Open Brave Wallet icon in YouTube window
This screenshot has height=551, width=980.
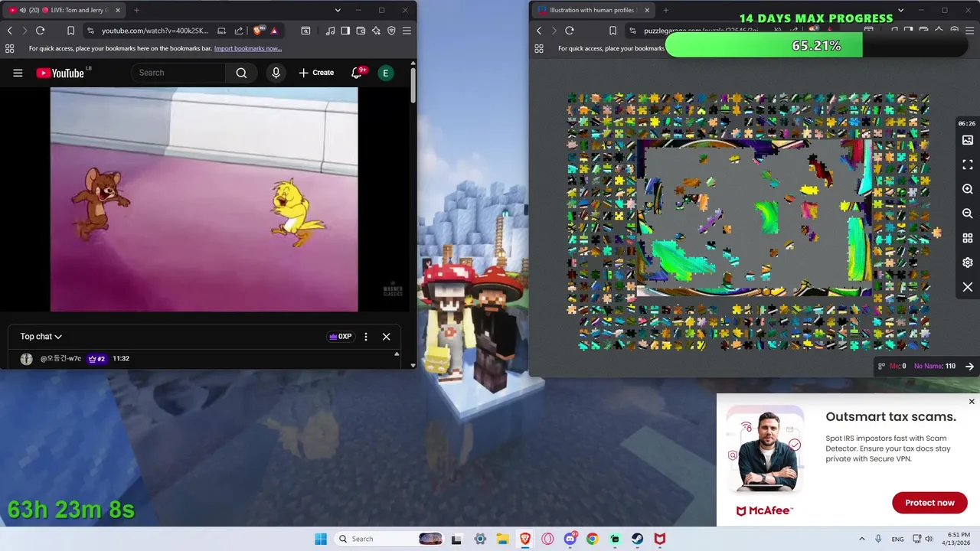361,31
